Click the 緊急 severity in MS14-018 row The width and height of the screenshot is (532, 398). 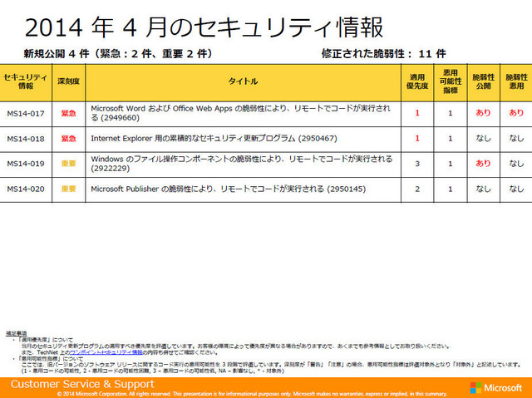click(x=68, y=139)
